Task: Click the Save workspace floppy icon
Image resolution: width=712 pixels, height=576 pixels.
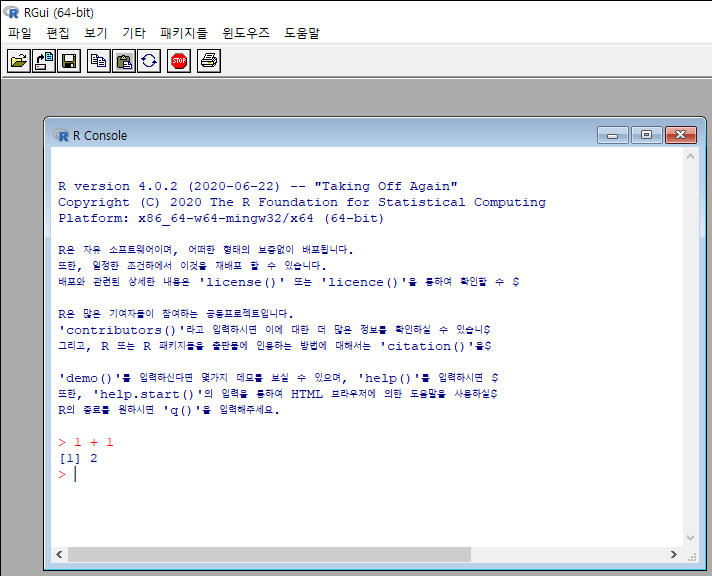Action: (69, 61)
